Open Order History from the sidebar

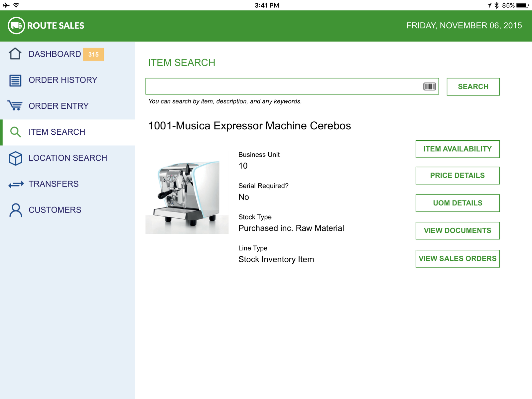pos(67,80)
